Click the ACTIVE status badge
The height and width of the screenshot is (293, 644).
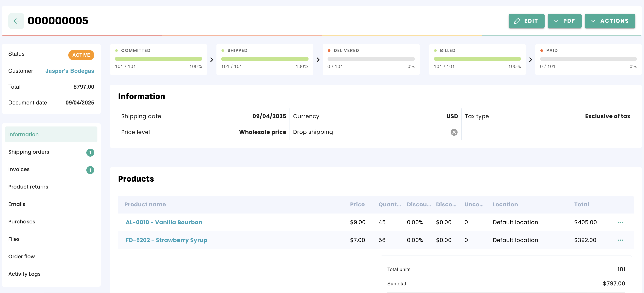click(81, 55)
